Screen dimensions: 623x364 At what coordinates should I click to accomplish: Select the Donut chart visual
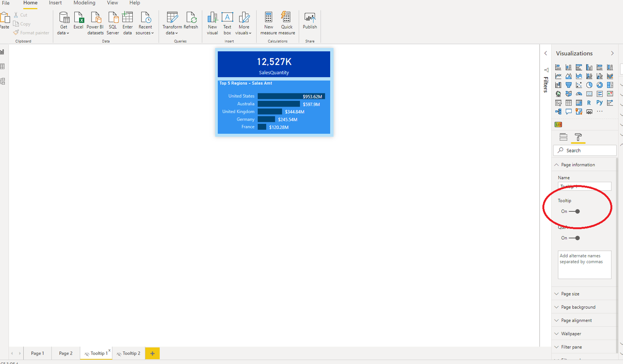click(x=600, y=85)
